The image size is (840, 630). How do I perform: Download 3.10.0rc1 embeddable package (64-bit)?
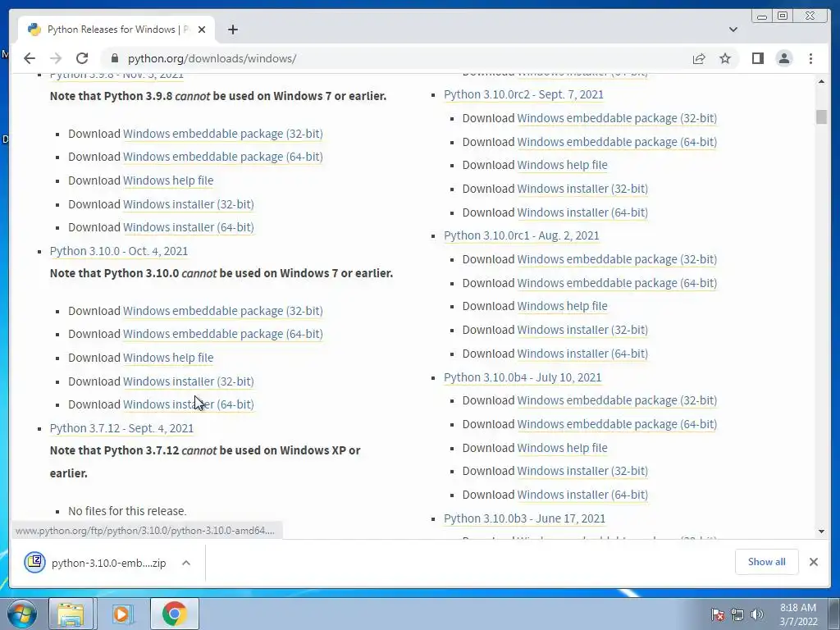617,283
